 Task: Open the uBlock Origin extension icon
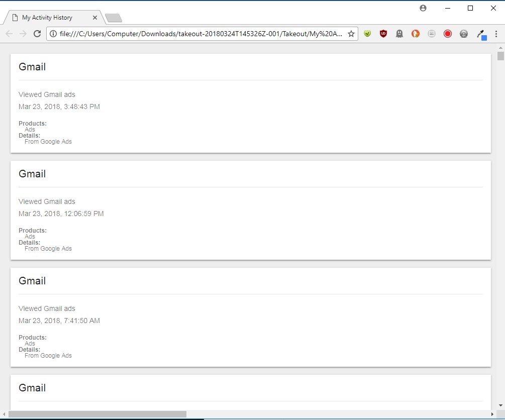(x=383, y=34)
